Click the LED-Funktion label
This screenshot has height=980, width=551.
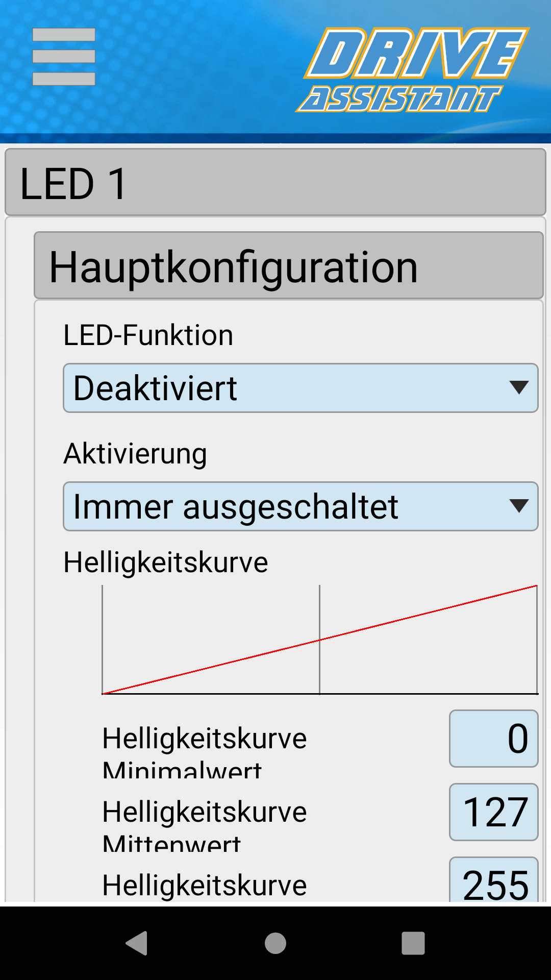(148, 335)
